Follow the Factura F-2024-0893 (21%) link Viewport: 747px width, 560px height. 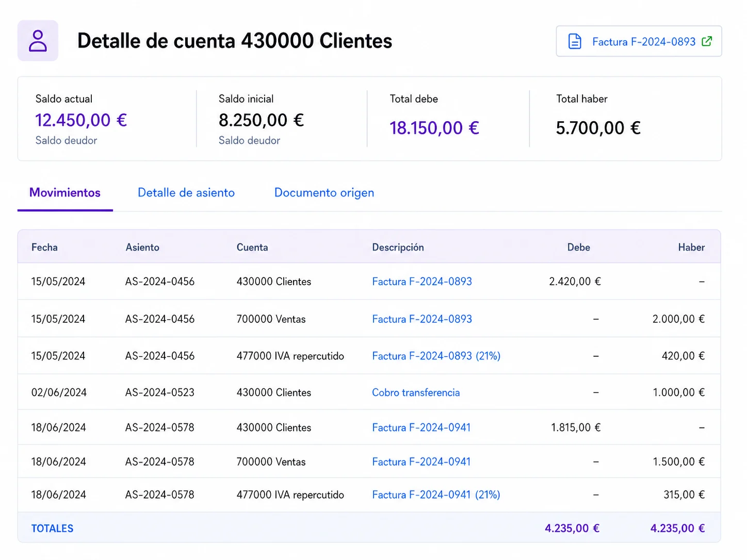tap(436, 356)
